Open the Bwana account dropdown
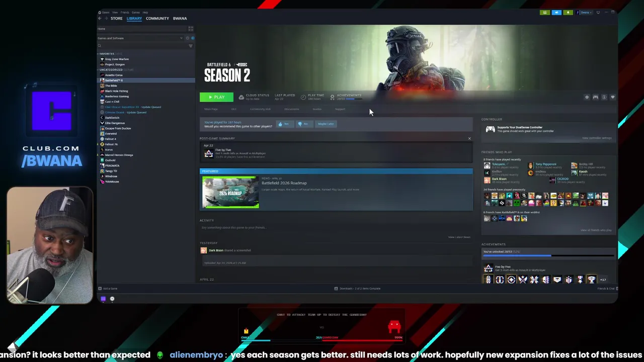The height and width of the screenshot is (362, 644). click(584, 13)
